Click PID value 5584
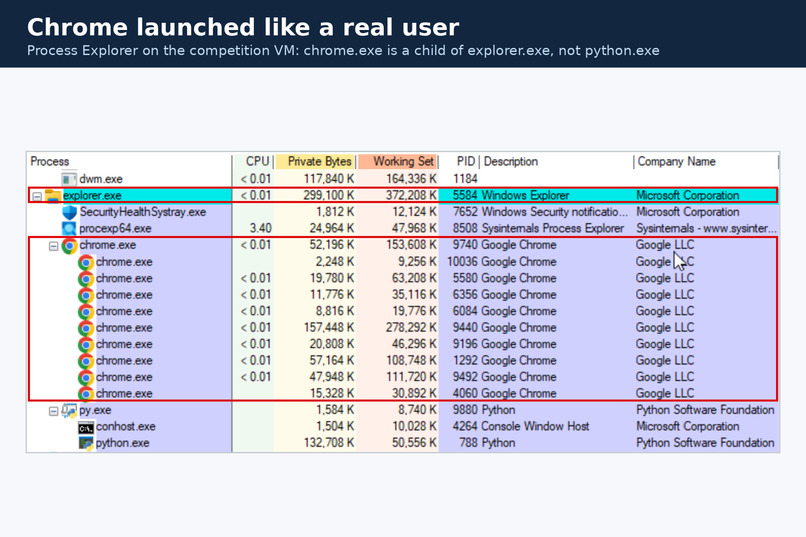 465,195
